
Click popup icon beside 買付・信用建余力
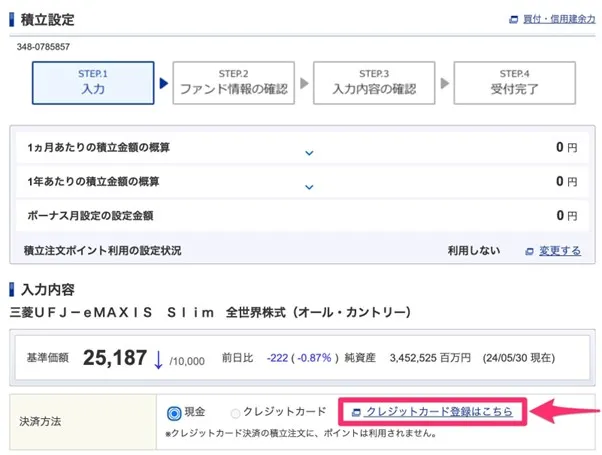click(x=513, y=20)
